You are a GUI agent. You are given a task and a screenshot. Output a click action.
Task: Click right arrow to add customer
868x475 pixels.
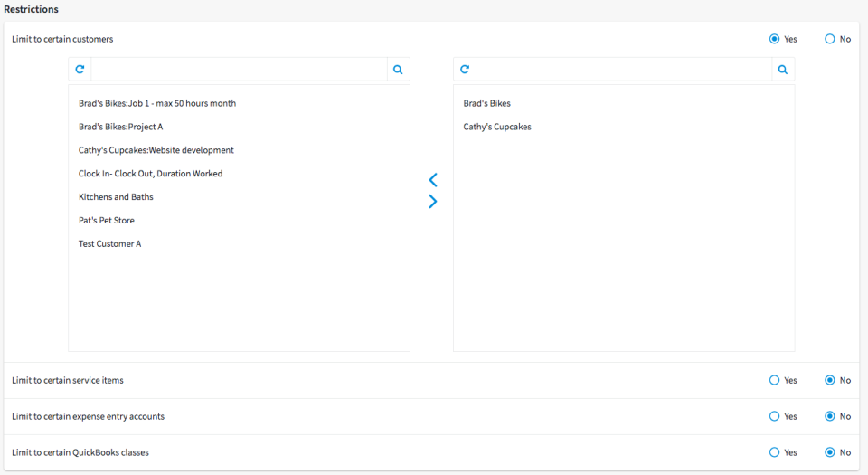[x=433, y=202]
